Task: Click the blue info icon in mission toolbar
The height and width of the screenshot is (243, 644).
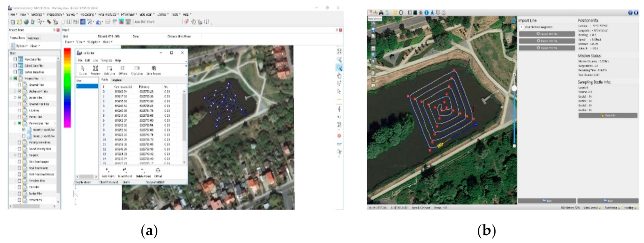Action: (x=426, y=12)
